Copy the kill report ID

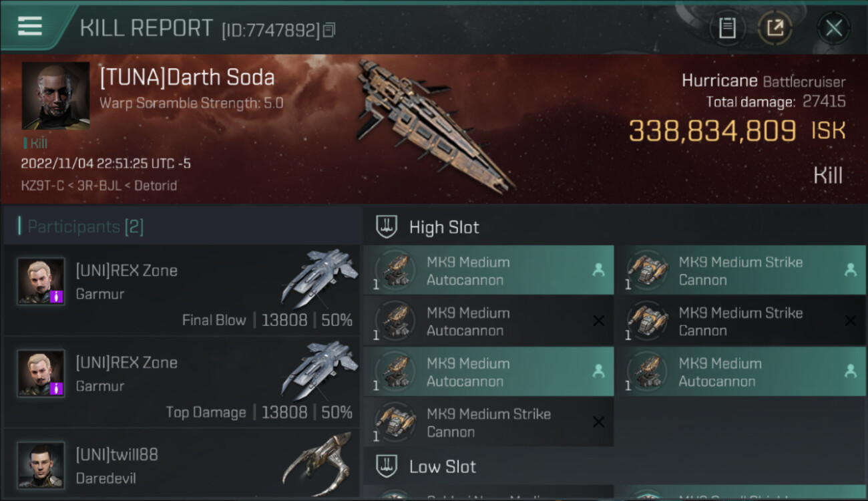[329, 29]
